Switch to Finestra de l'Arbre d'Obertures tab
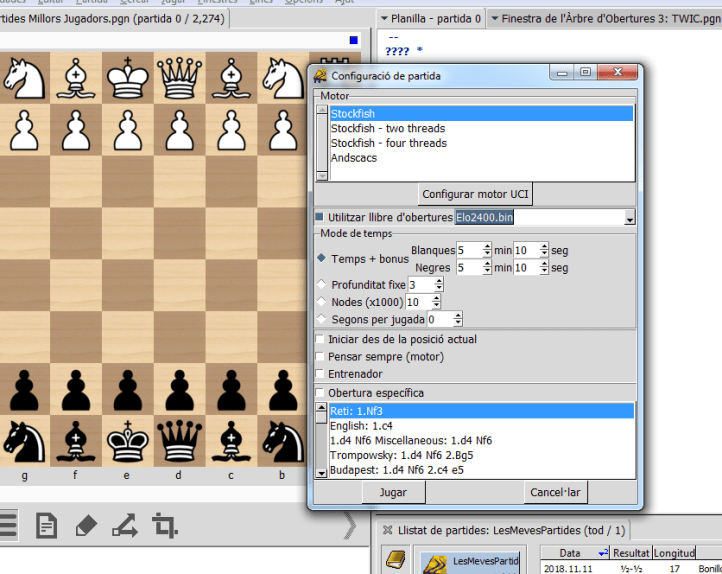Image resolution: width=722 pixels, height=574 pixels. 605,19
